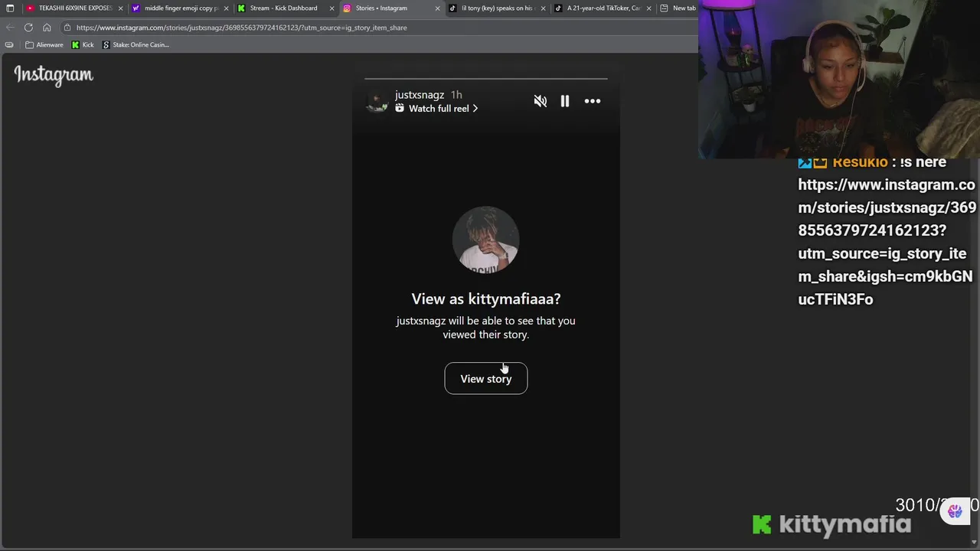Reload the current page
980x551 pixels.
pos(28,28)
